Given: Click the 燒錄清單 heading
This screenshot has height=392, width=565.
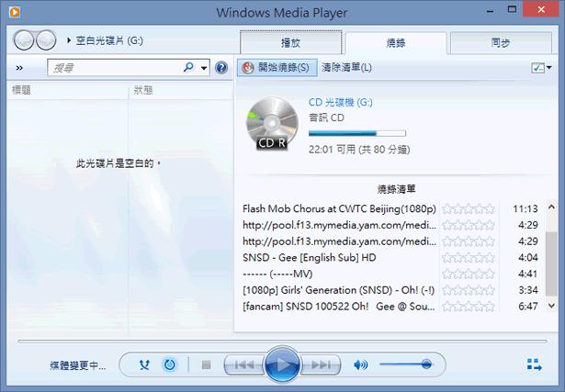Looking at the screenshot, I should tap(396, 189).
